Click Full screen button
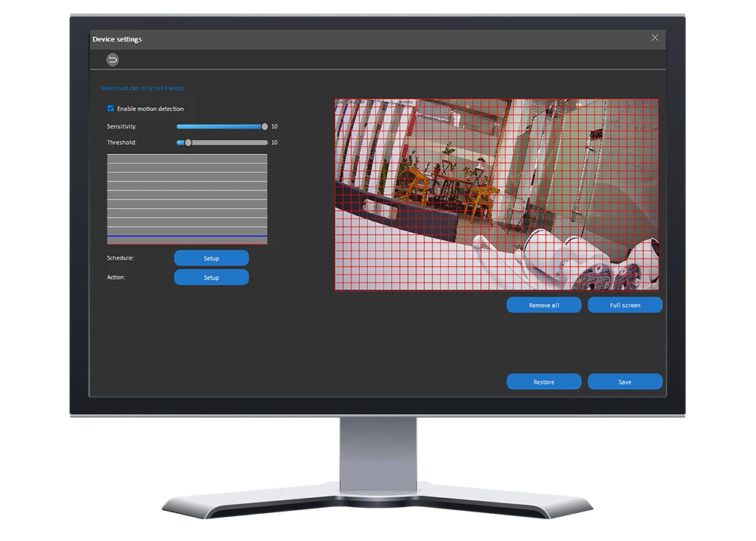The height and width of the screenshot is (541, 756). (625, 305)
